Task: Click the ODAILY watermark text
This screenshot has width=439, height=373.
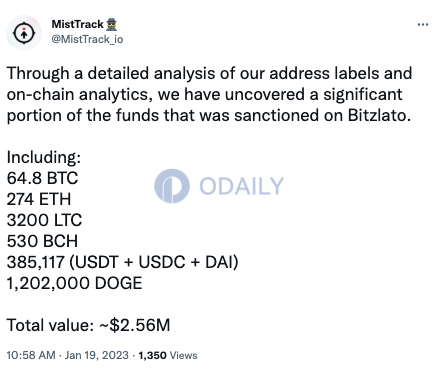Action: [x=241, y=186]
